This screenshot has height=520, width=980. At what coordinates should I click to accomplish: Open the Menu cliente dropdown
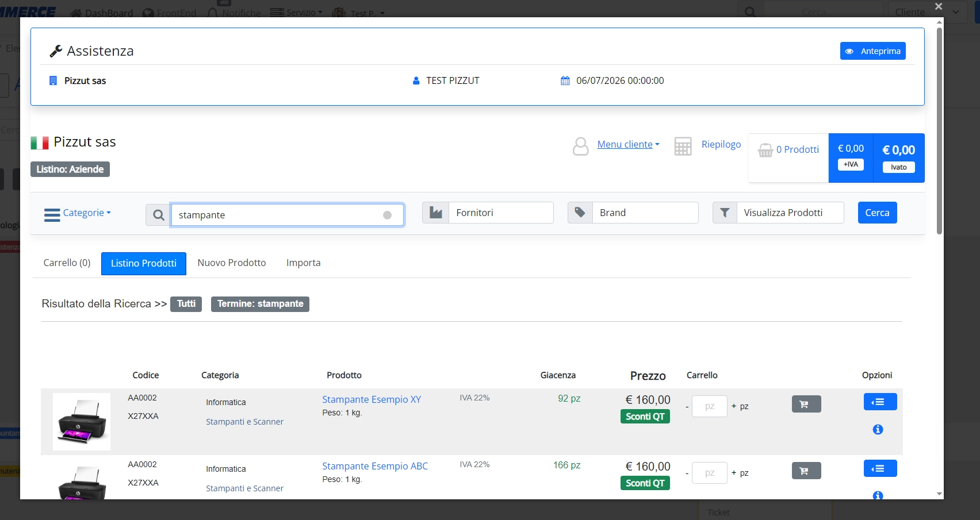(x=628, y=144)
